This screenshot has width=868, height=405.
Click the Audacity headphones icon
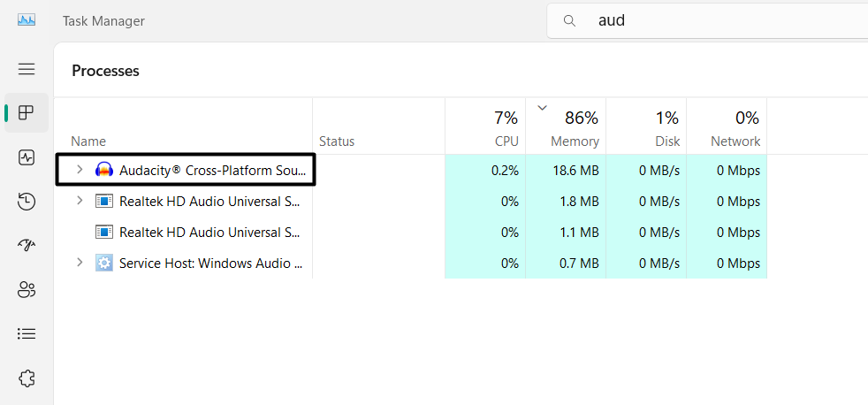point(104,170)
